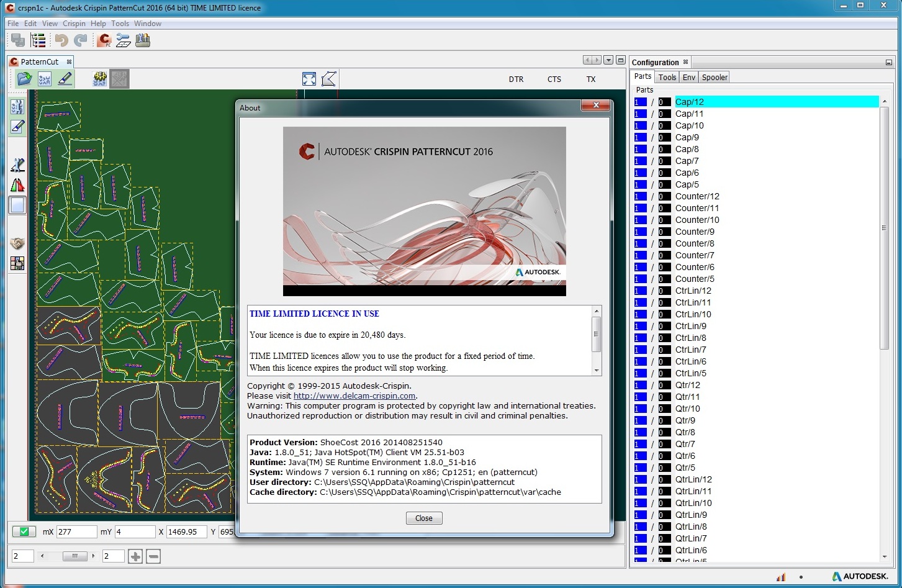Click the open folder icon in PatternCut toolbar
902x588 pixels.
24,79
